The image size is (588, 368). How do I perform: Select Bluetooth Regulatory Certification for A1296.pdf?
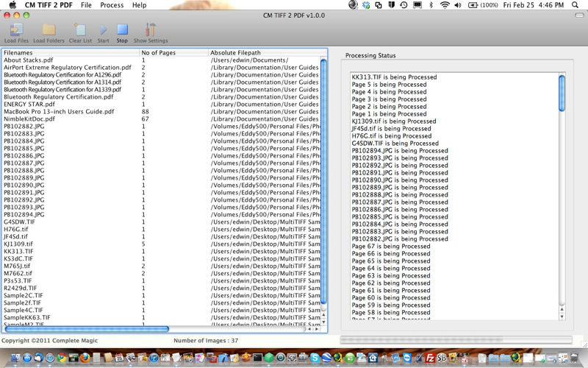tap(161, 75)
